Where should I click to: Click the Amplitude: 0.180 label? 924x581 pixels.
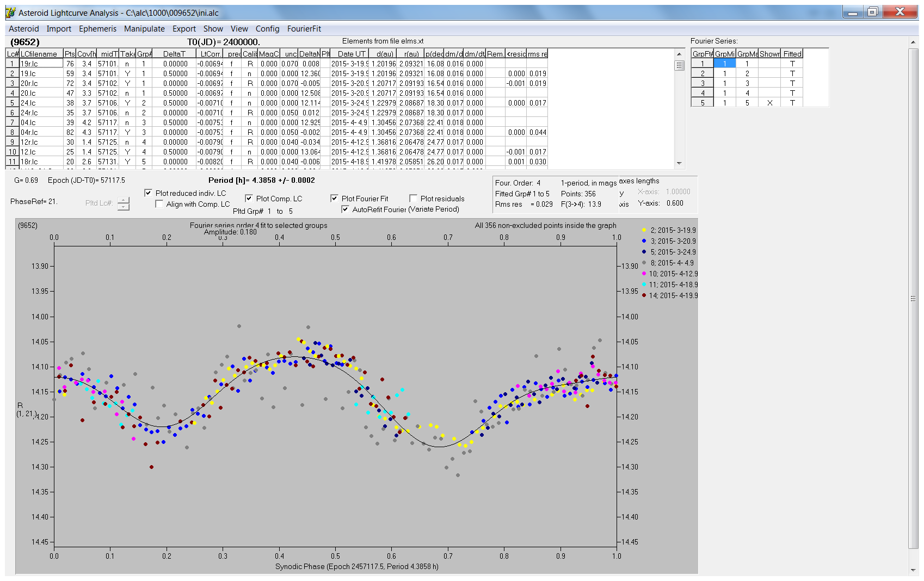coord(230,232)
